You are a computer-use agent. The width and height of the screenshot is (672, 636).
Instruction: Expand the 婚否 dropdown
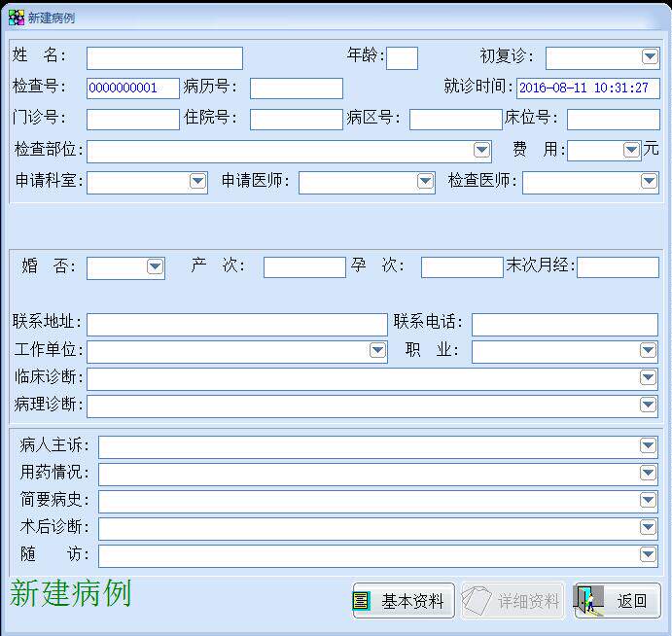pyautogui.click(x=155, y=267)
